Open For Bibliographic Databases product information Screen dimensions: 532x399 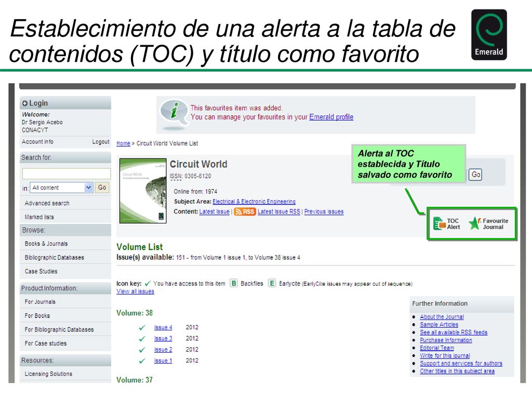point(59,330)
